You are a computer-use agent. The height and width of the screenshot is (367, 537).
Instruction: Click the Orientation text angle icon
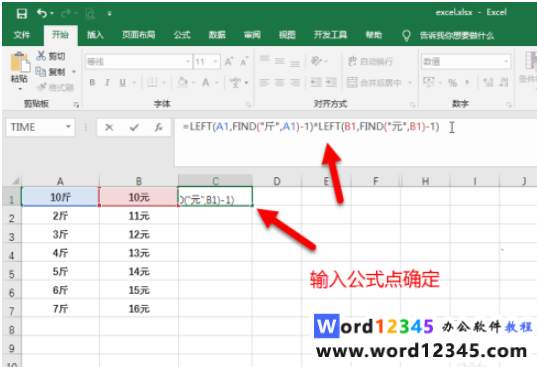point(316,61)
